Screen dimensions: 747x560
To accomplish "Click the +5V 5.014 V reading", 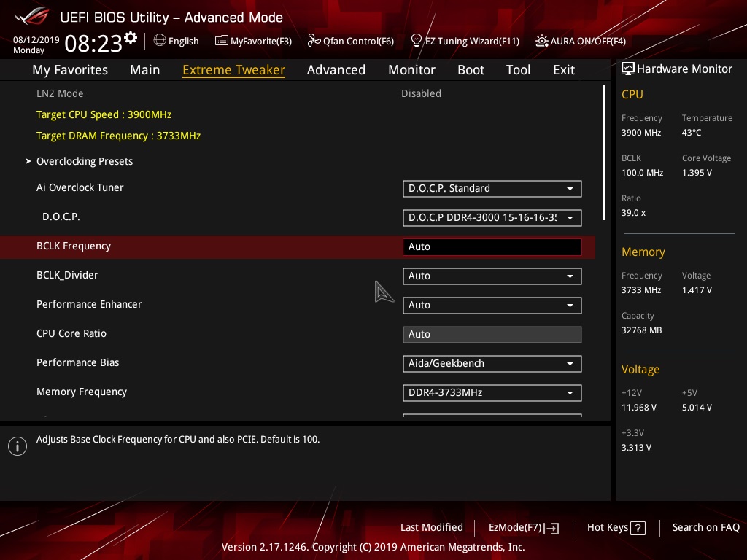I will click(697, 408).
